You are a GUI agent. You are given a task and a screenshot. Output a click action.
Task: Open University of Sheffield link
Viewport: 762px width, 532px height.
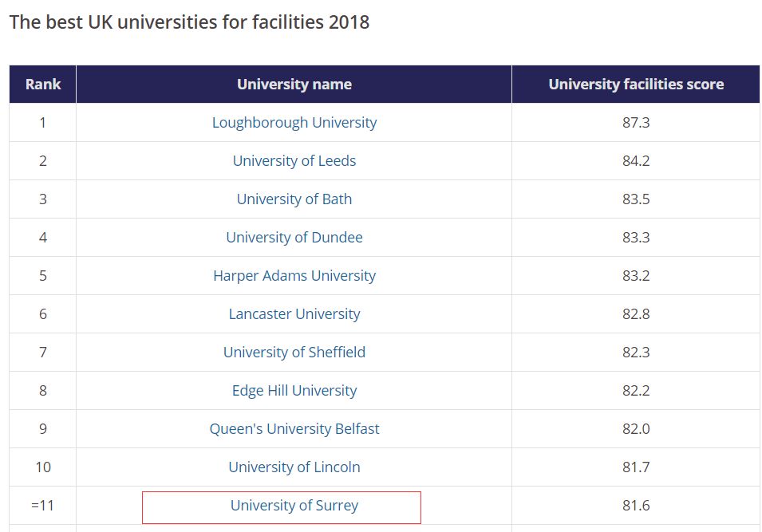pos(294,353)
